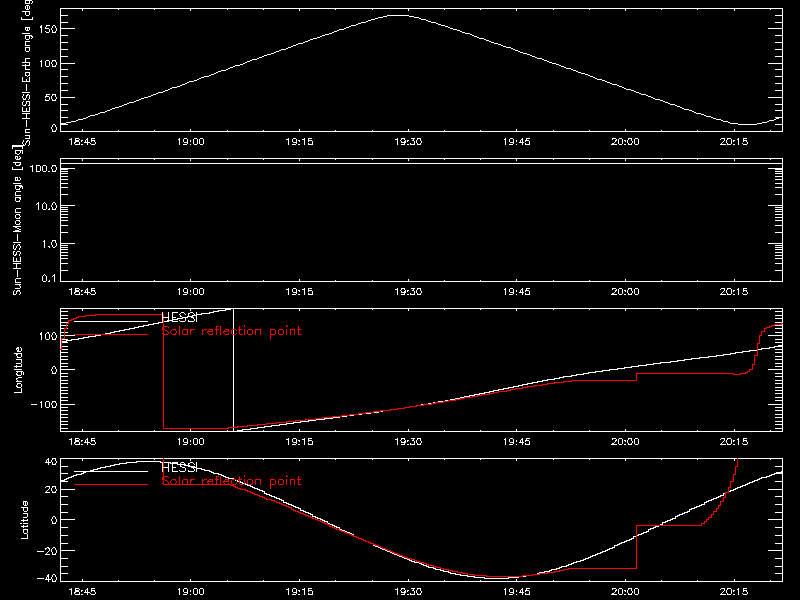Click 20:00 time label under Latitude plot

625,592
